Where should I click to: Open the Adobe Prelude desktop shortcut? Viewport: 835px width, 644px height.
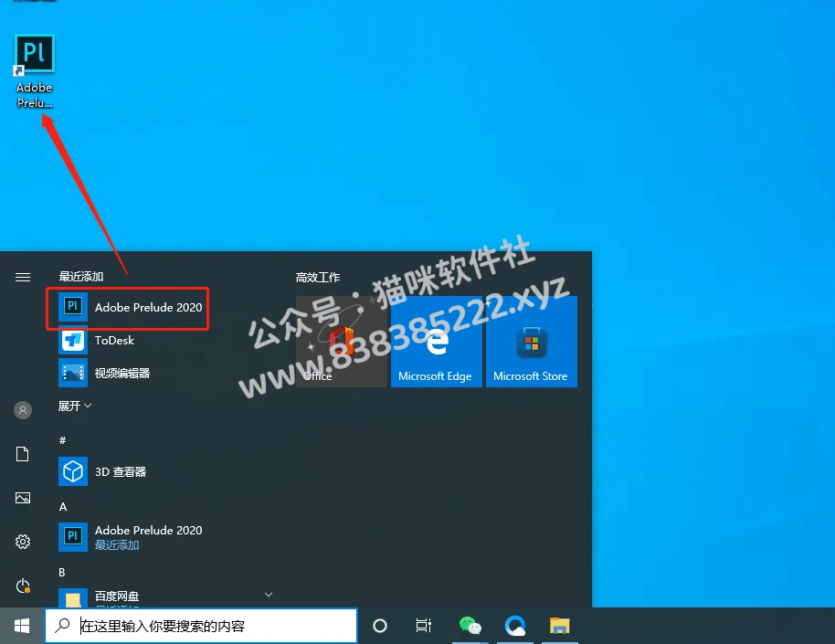(35, 71)
